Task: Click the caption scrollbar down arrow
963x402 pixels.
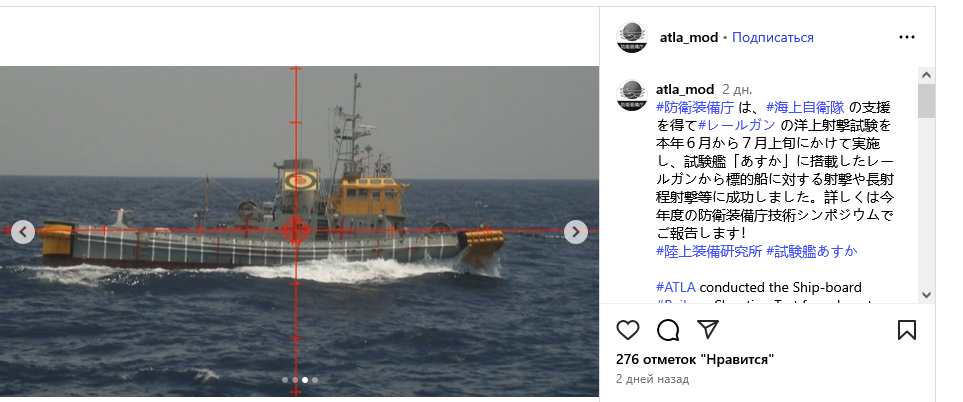Action: (926, 295)
